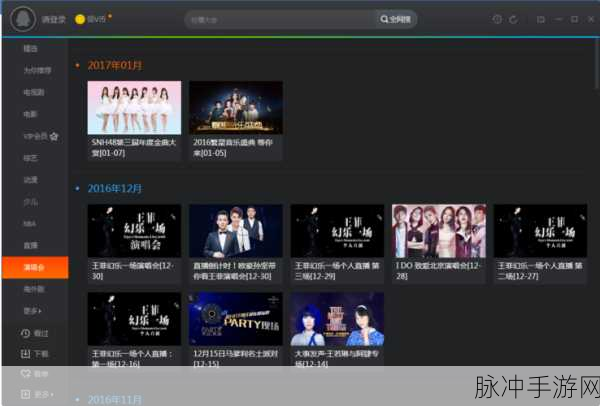This screenshot has width=600, height=406.
Task: Open the 综艺 sidebar channel
Action: [31, 158]
